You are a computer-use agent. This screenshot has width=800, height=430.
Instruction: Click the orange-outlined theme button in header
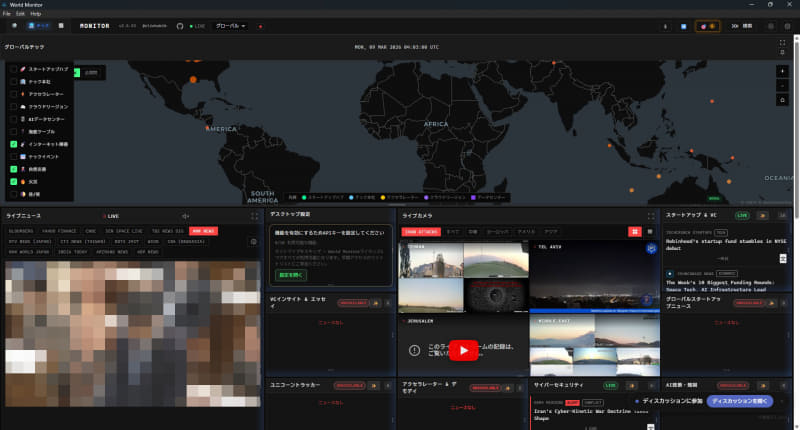(x=708, y=26)
